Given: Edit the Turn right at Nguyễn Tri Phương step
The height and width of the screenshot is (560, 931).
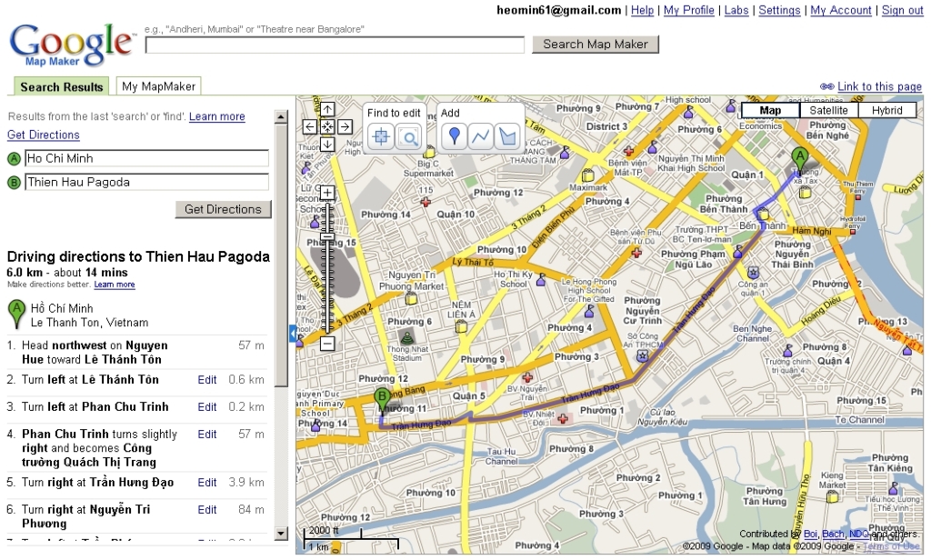Looking at the screenshot, I should point(206,509).
